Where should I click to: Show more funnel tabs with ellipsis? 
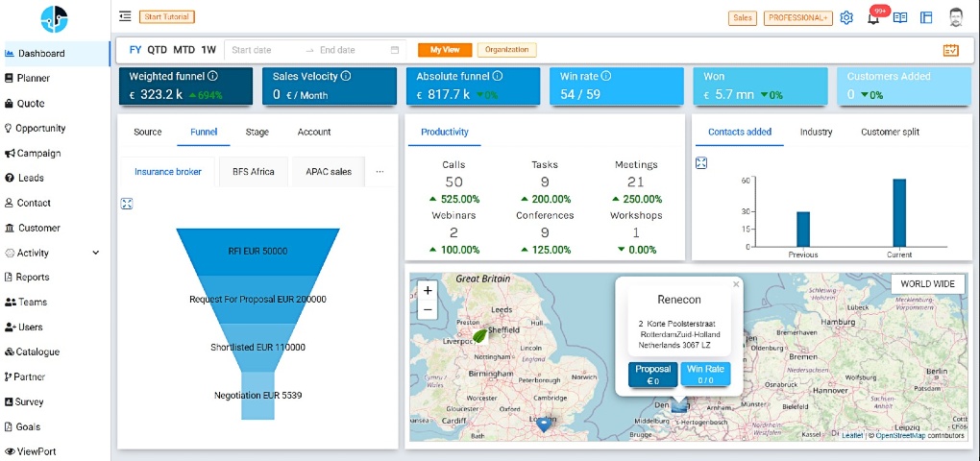click(x=380, y=172)
